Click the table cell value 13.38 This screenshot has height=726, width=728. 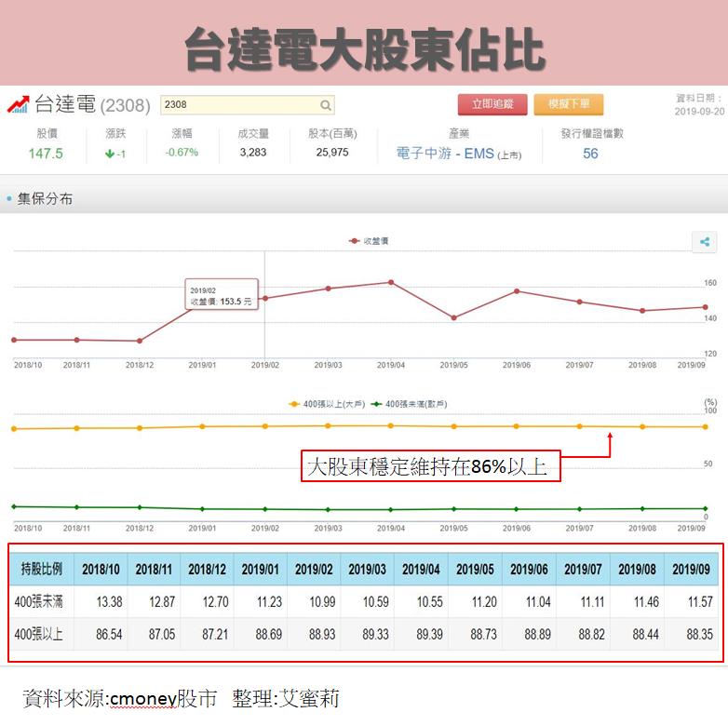(110, 602)
